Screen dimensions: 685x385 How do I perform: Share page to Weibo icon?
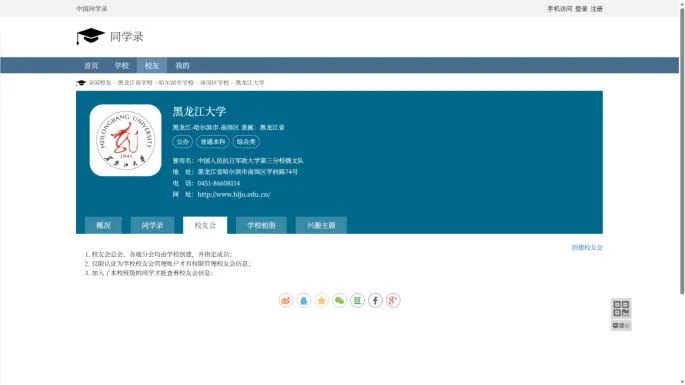286,300
